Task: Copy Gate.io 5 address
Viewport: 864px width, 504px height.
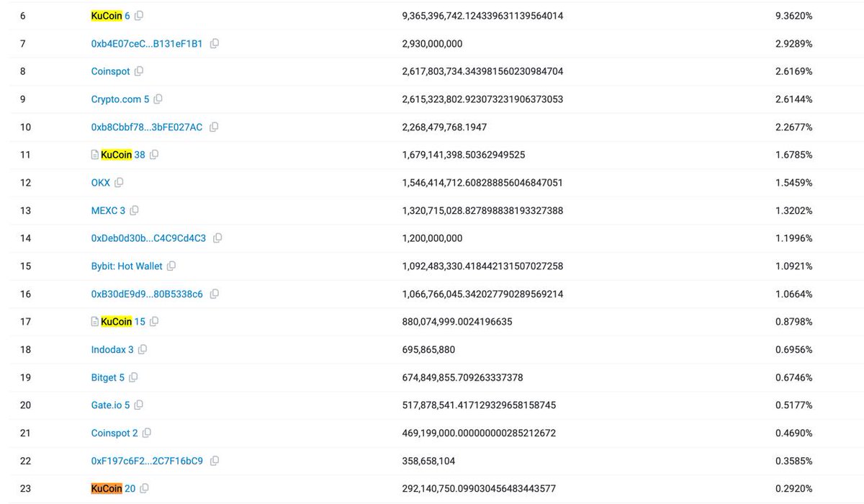Action: coord(139,405)
